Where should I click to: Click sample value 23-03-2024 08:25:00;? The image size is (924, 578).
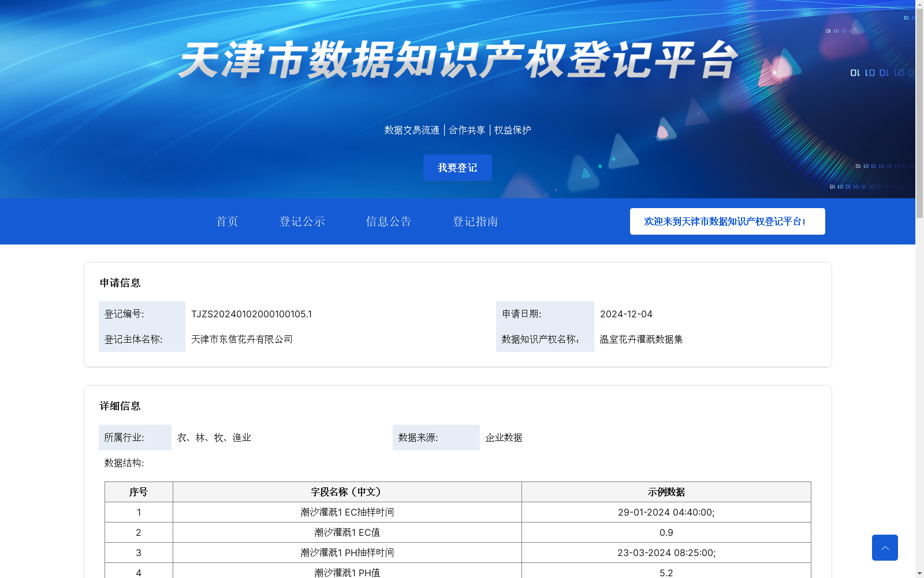pyautogui.click(x=666, y=553)
